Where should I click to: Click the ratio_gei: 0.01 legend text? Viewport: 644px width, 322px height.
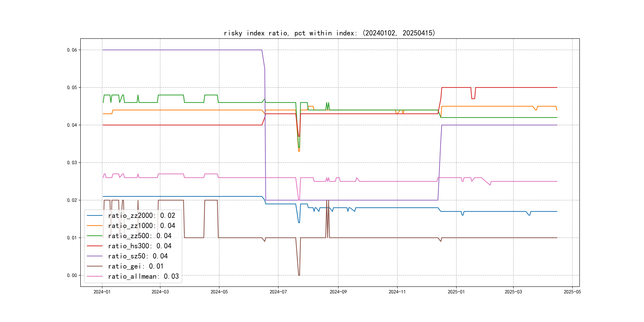[x=136, y=266]
